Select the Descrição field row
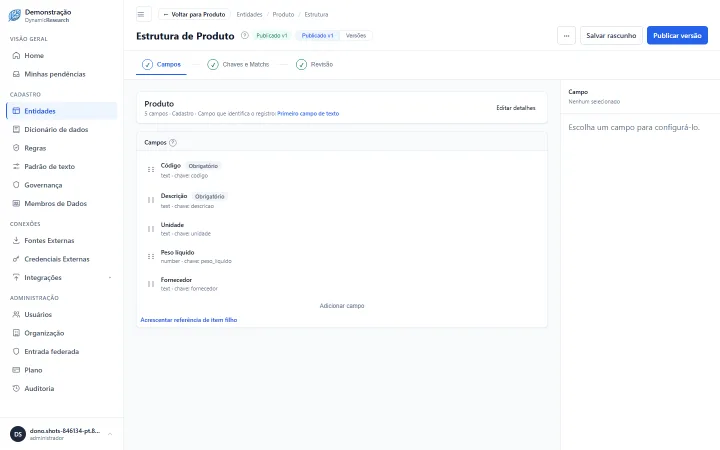The width and height of the screenshot is (720, 450). pyautogui.click(x=342, y=200)
